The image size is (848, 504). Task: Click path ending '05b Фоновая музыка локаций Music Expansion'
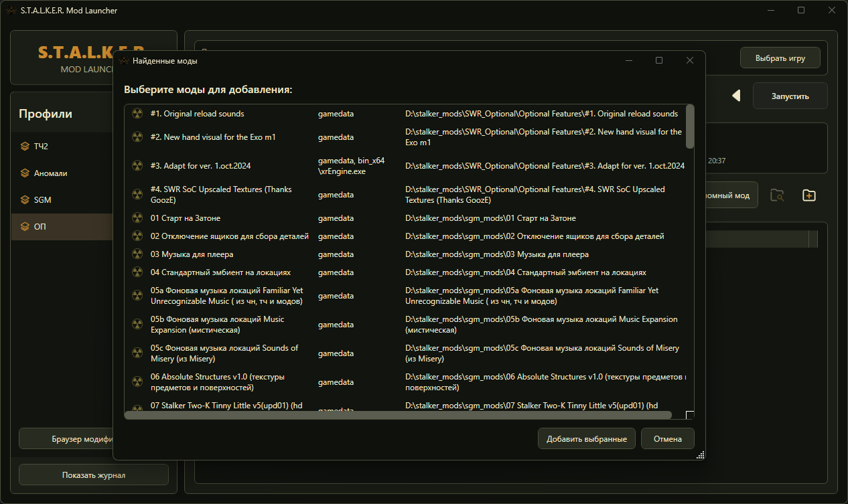pos(541,325)
